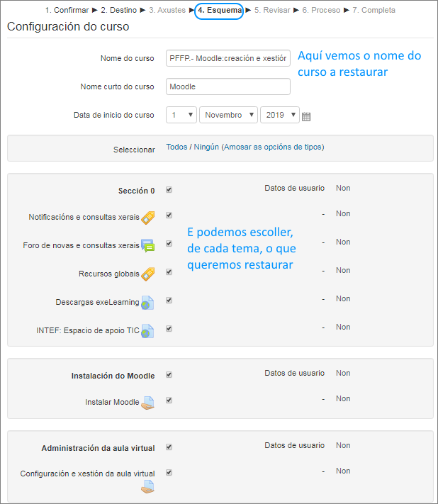Image resolution: width=438 pixels, height=504 pixels.
Task: Click the Recursos globais label text
Action: [109, 274]
